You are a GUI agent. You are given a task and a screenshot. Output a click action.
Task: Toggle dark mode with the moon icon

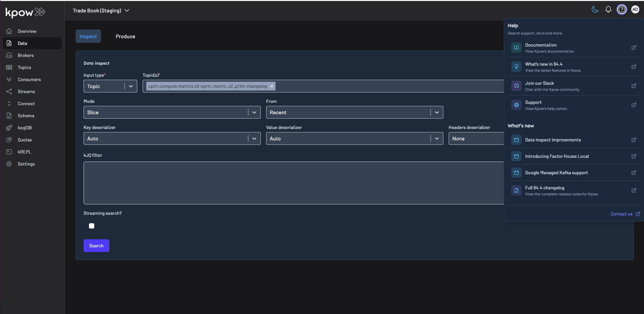595,9
